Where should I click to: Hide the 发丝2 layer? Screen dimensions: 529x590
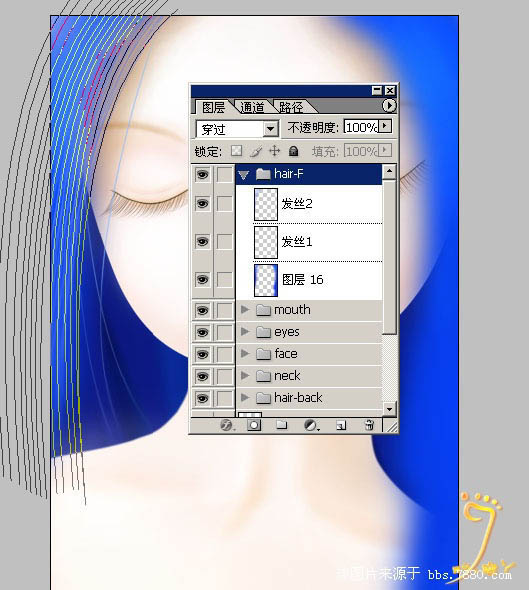point(202,204)
